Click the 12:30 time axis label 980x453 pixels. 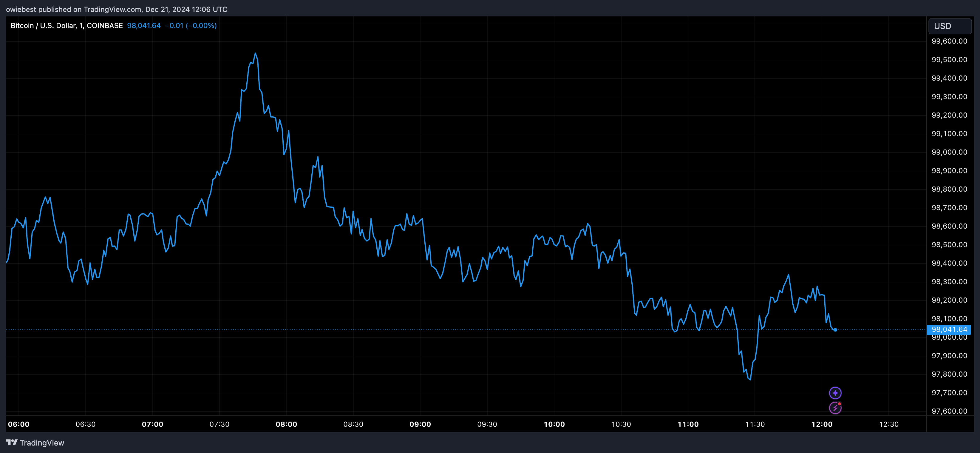pos(889,424)
